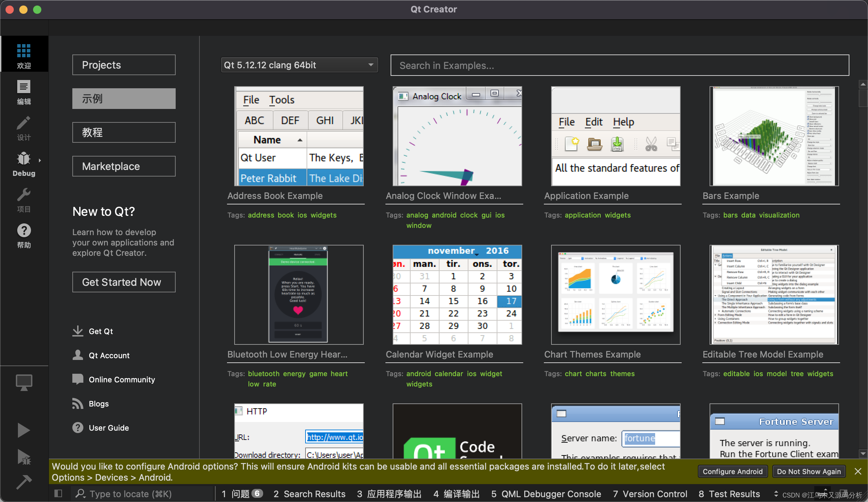Filter by the 'application' tag

click(583, 215)
